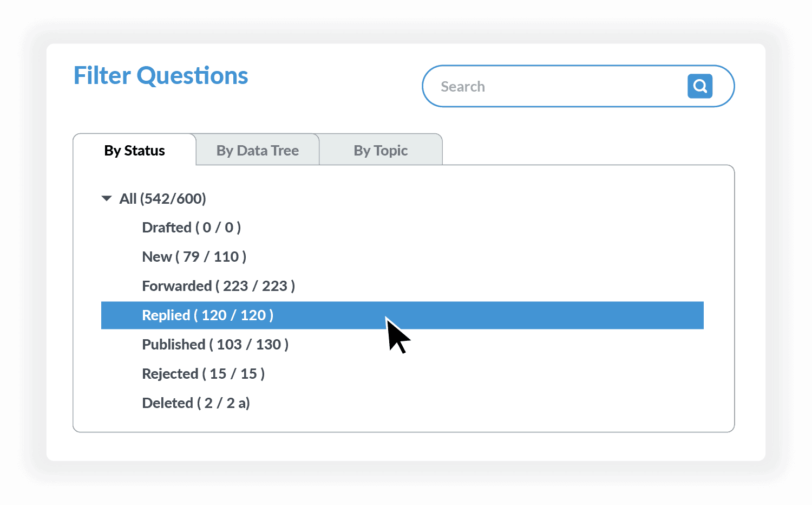Filter by Drafted ( 0 / 0 )
This screenshot has width=812, height=505.
191,228
